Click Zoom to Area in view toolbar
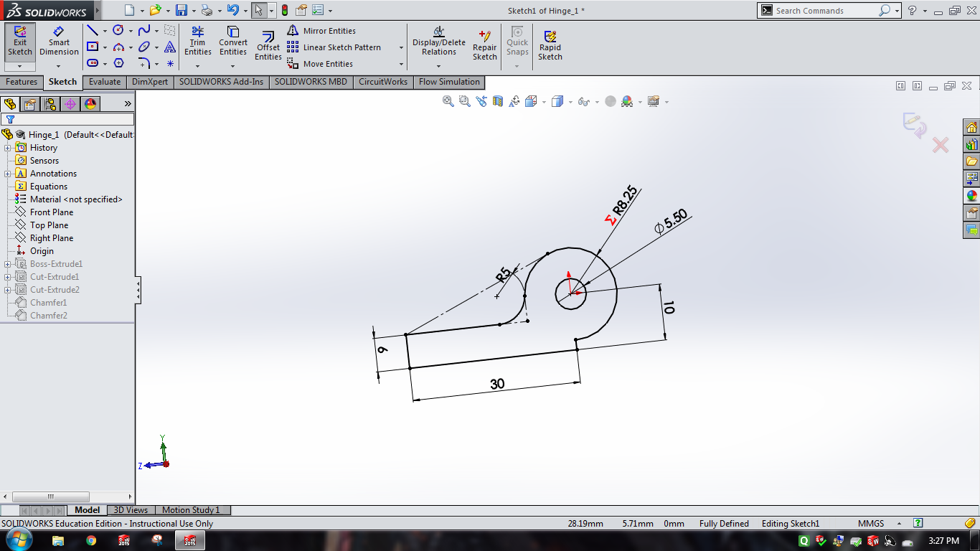 point(465,101)
